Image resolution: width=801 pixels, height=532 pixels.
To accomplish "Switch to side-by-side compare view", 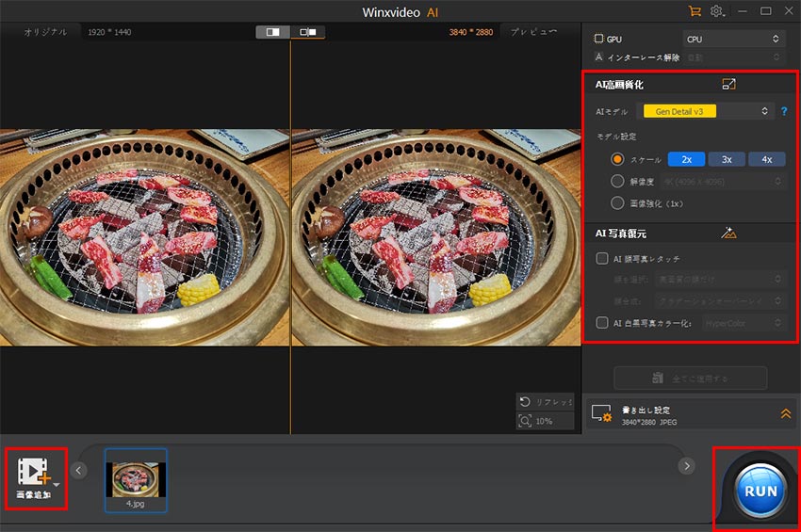I will tap(273, 32).
